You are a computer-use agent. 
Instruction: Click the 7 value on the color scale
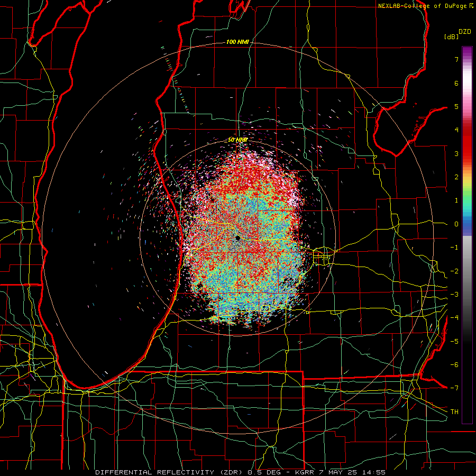click(456, 59)
